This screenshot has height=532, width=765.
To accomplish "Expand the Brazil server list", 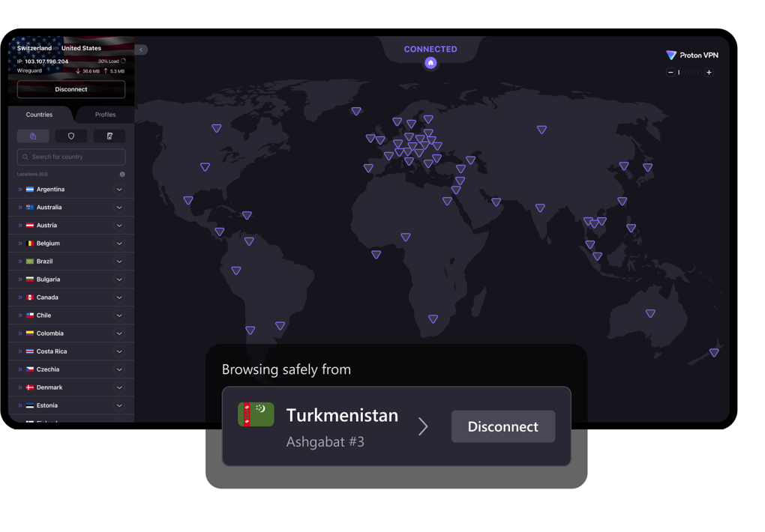I will point(119,262).
